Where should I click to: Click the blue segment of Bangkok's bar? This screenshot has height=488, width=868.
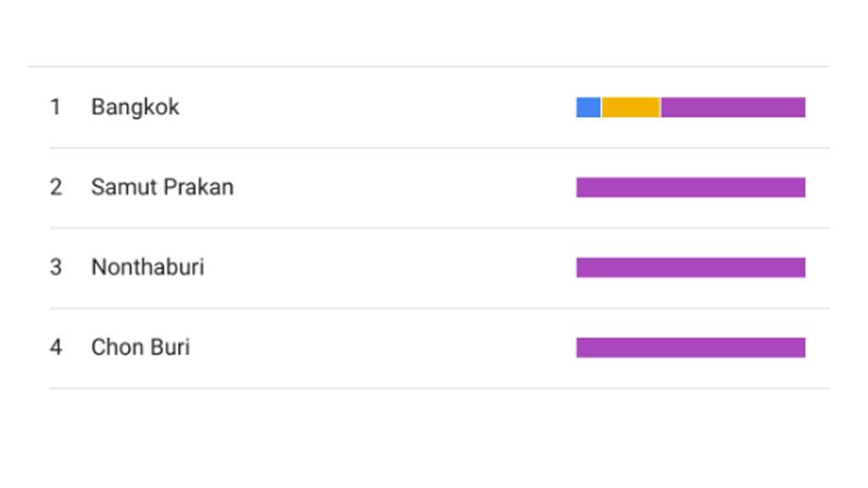point(588,108)
